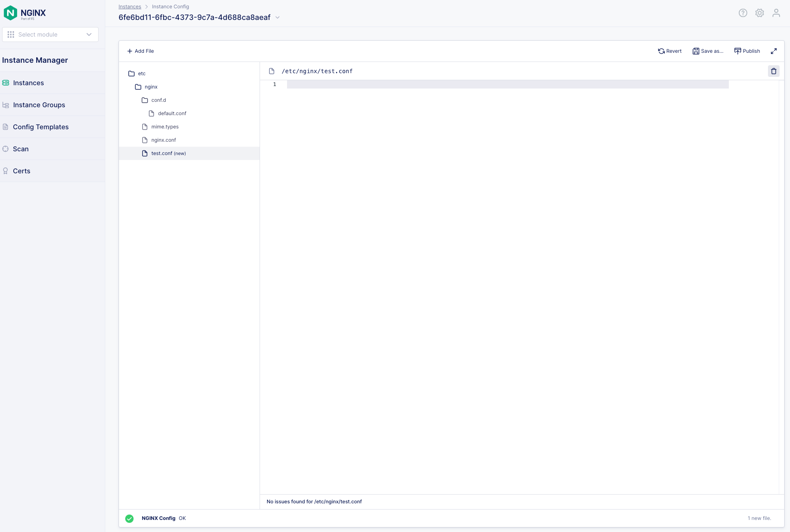Click the file icon beside /etc/nginx/test.conf
The width and height of the screenshot is (790, 532).
coord(272,71)
